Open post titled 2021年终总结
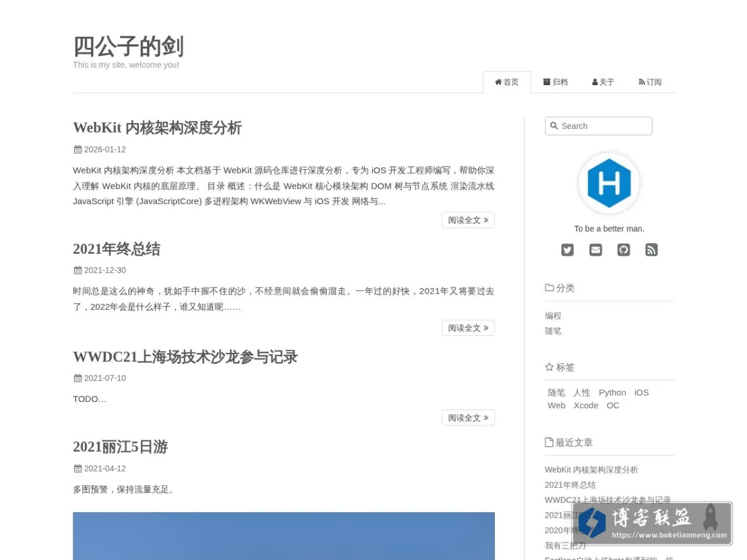 pyautogui.click(x=116, y=249)
